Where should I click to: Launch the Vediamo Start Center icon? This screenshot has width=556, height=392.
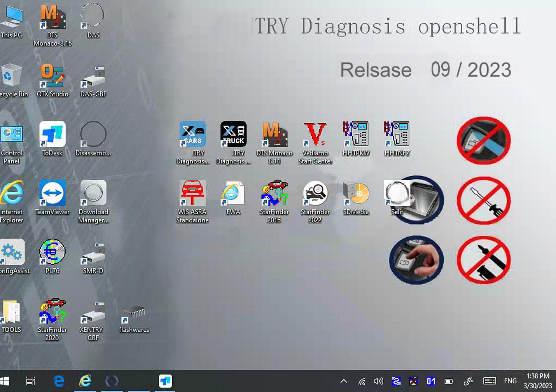tap(315, 143)
